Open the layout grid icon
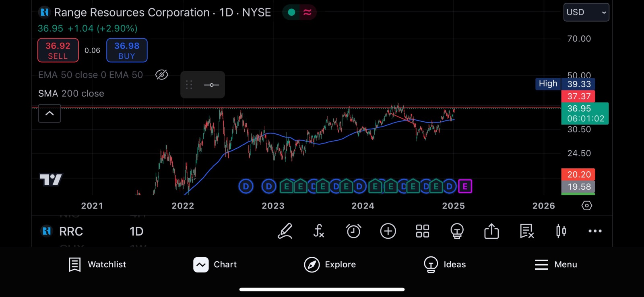 (x=423, y=231)
